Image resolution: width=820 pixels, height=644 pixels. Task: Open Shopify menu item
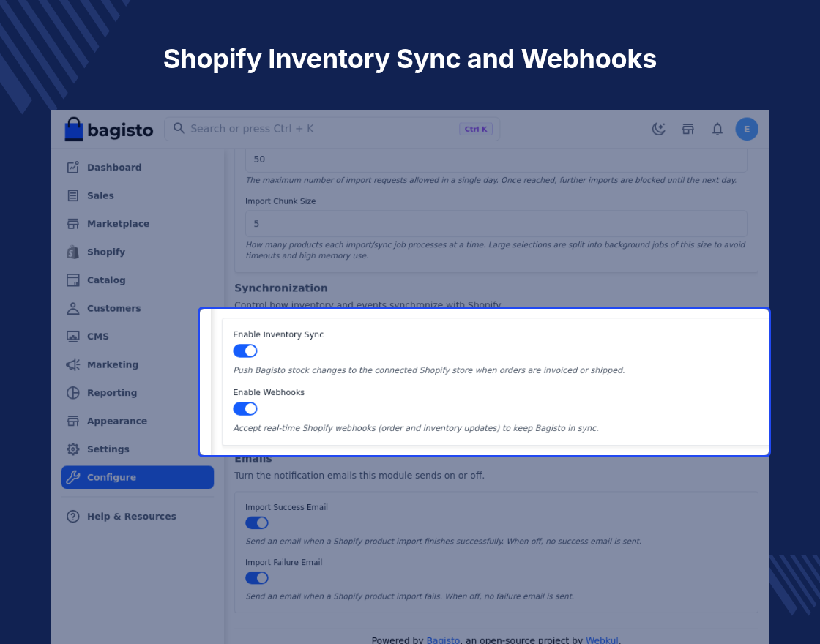138,252
